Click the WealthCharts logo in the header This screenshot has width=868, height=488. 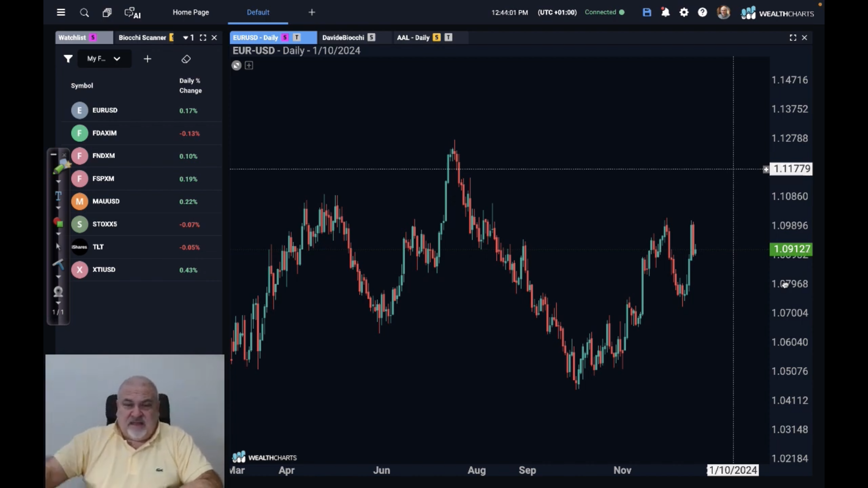coord(778,13)
